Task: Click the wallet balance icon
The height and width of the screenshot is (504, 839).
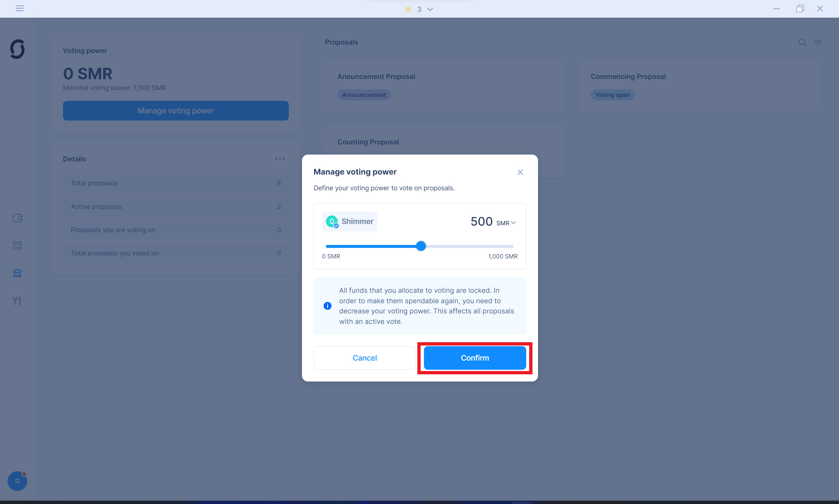Action: click(x=17, y=218)
